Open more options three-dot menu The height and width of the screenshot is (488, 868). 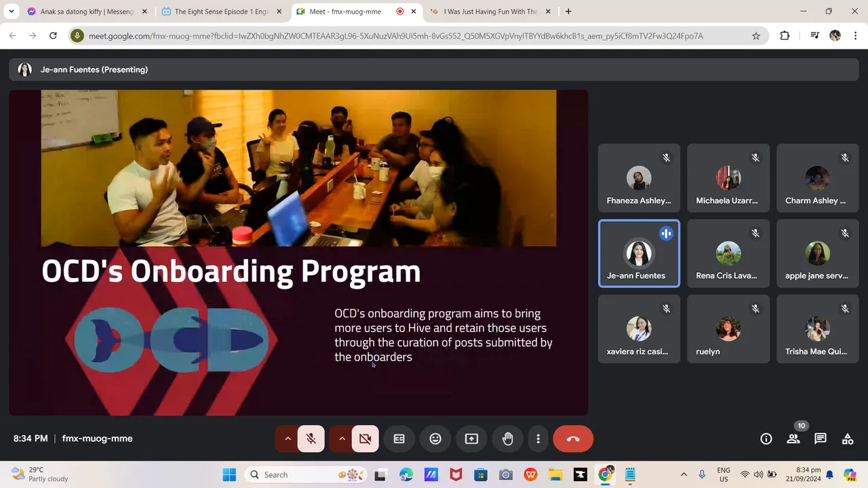(x=538, y=439)
